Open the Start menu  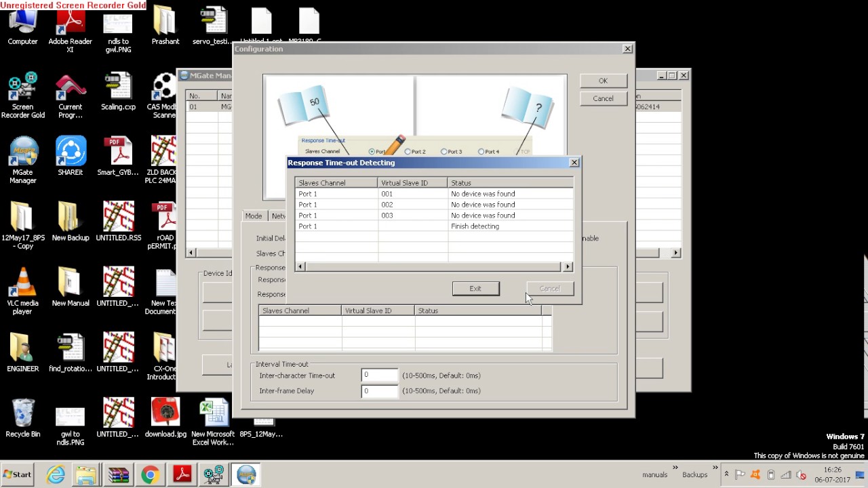[18, 474]
